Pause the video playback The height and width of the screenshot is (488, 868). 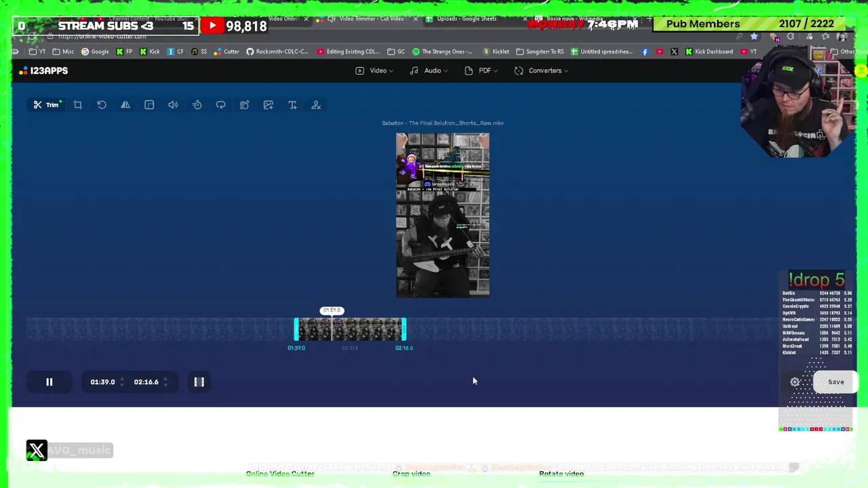coord(49,382)
